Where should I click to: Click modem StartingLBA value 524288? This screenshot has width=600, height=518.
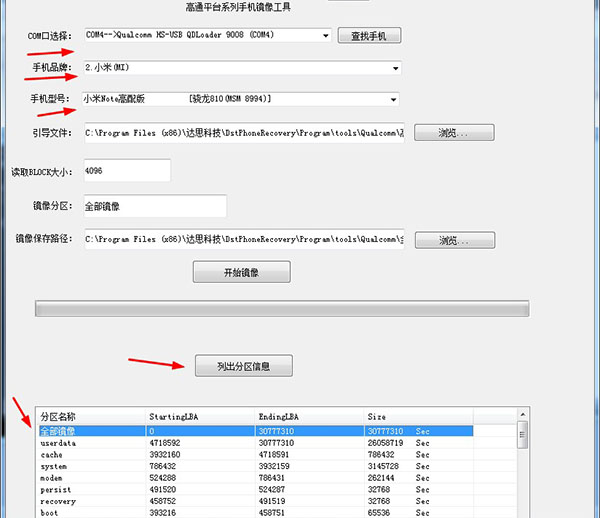163,478
